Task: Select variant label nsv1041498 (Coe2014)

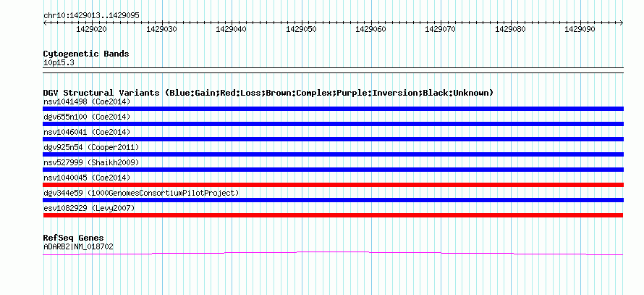Action: tap(87, 101)
